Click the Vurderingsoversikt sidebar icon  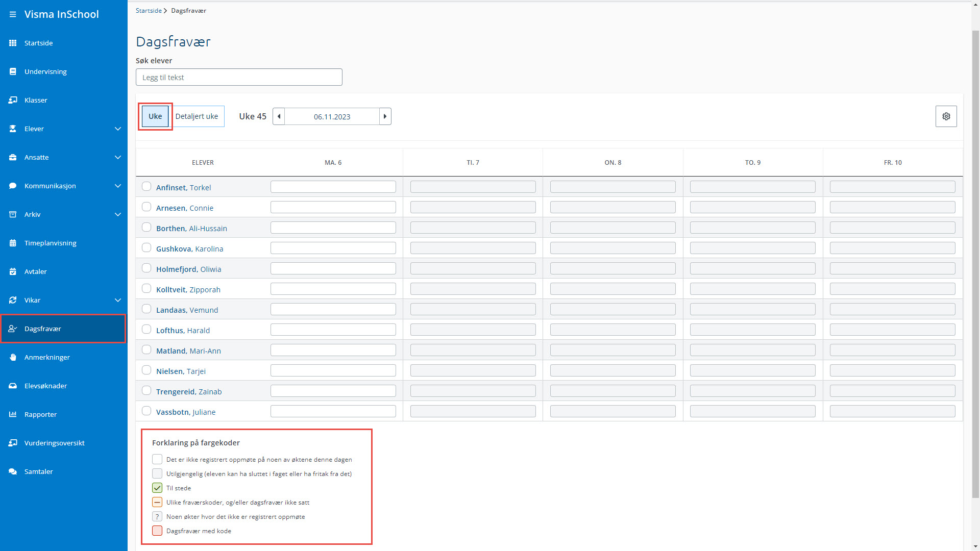click(x=13, y=443)
